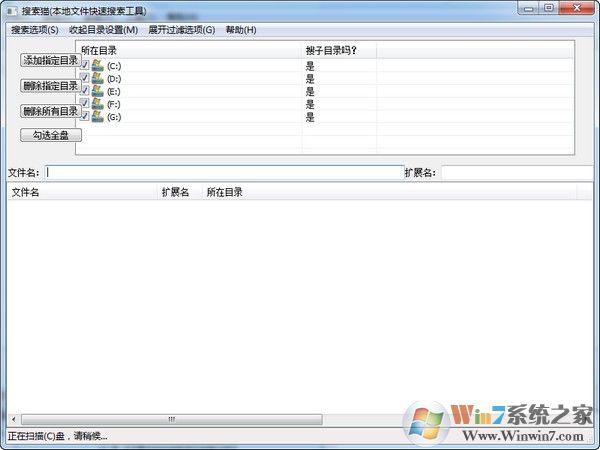
Task: Click the C: drive icon
Action: 98,65
